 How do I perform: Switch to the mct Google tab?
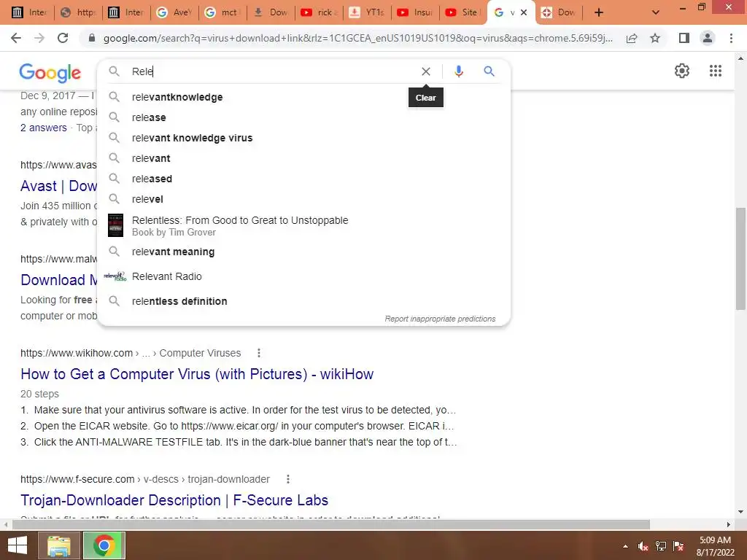click(x=222, y=12)
